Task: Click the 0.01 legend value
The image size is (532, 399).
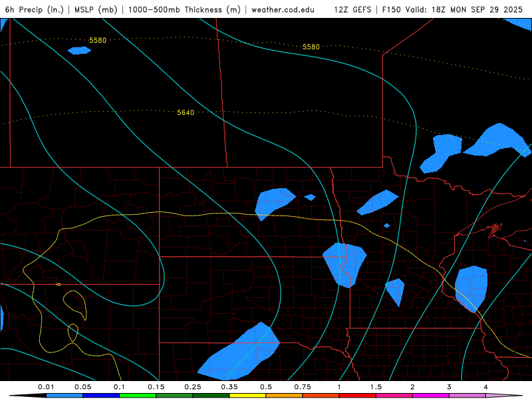Action: coord(46,387)
